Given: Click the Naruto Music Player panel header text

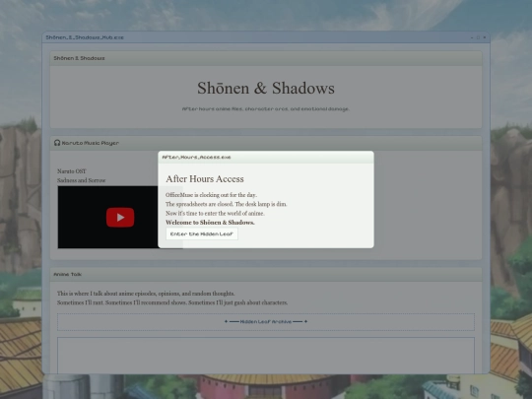Looking at the screenshot, I should (x=91, y=143).
